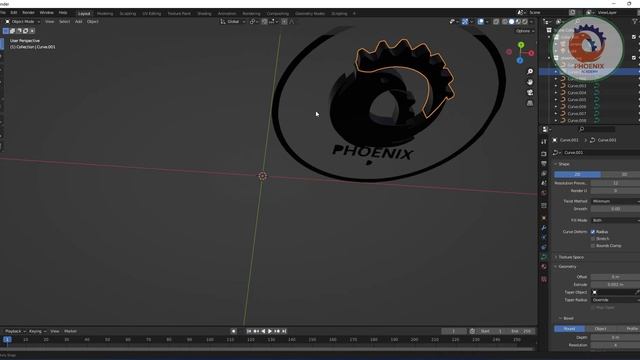Toggle the viewport overlays button
Viewport: 640px width, 360px height.
pyautogui.click(x=481, y=22)
